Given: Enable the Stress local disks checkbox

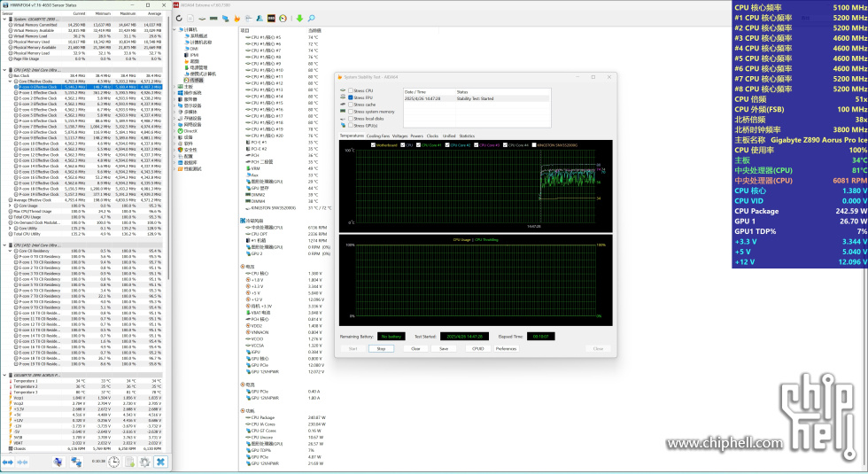Looking at the screenshot, I should pos(351,119).
